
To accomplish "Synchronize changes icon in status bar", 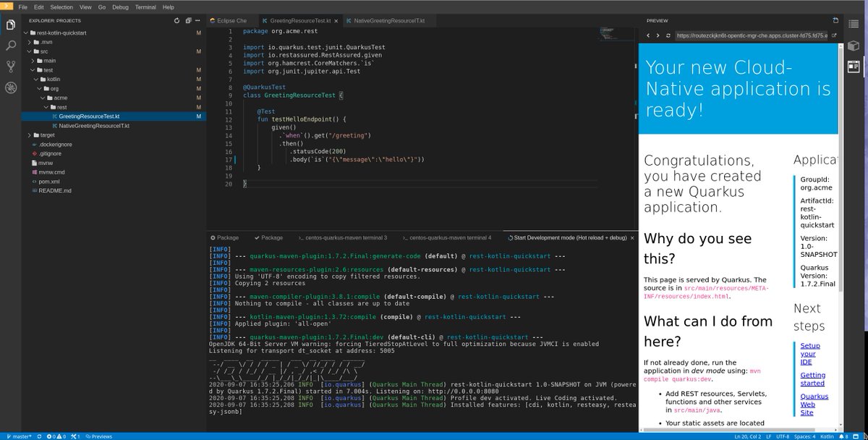I will pyautogui.click(x=38, y=436).
